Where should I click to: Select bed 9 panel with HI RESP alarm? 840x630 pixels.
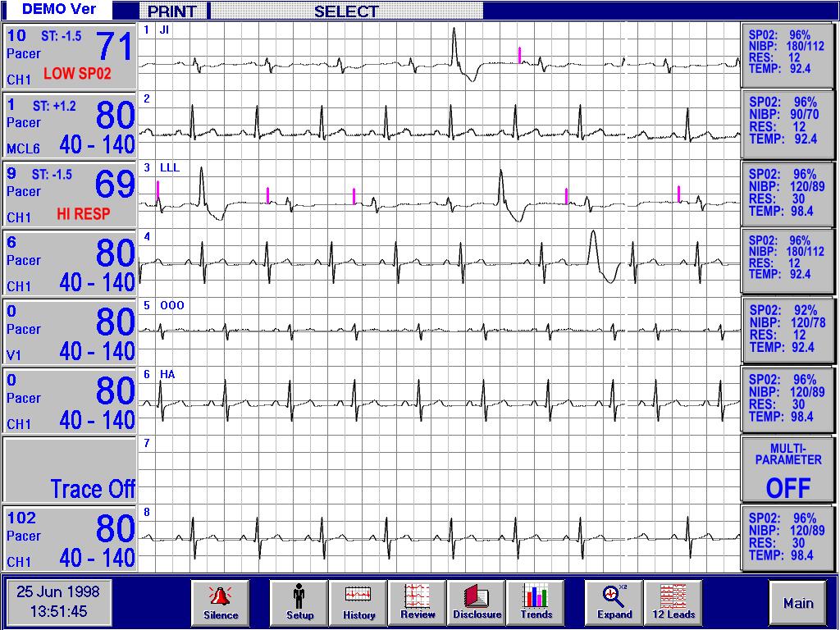pyautogui.click(x=70, y=194)
